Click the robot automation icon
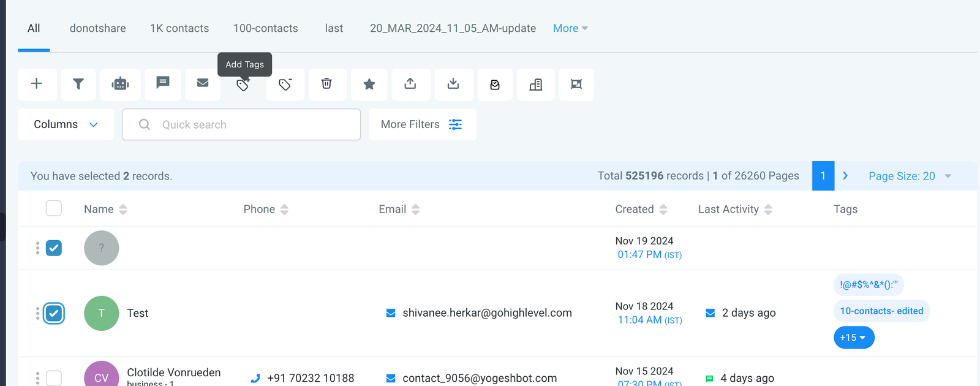 tap(120, 84)
